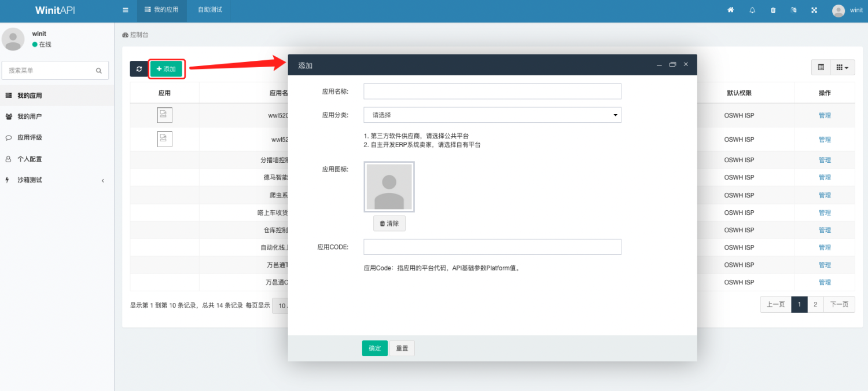Click the hamburger menu icon
868x391 pixels.
126,10
